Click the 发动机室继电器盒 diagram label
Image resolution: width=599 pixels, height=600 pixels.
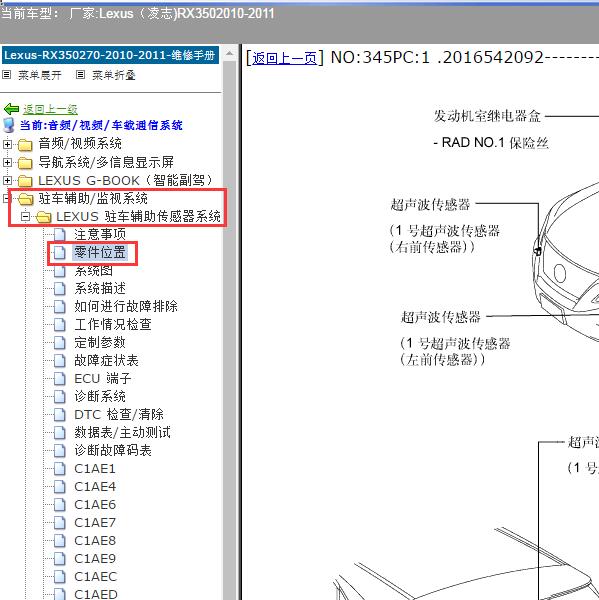pyautogui.click(x=487, y=116)
